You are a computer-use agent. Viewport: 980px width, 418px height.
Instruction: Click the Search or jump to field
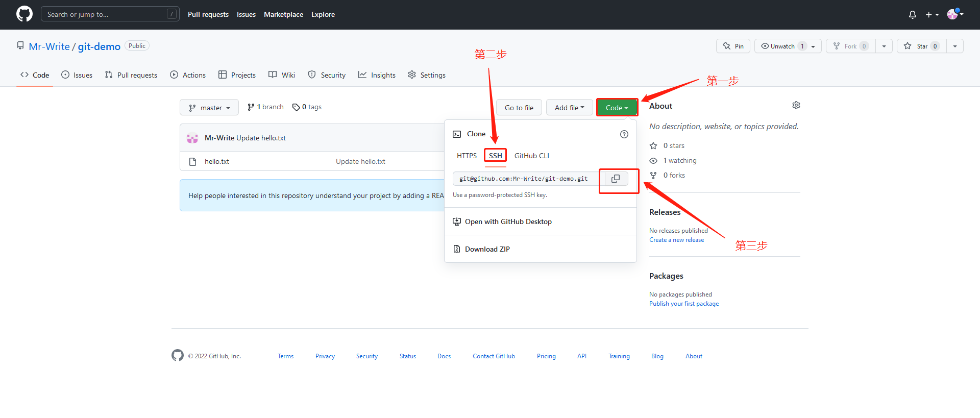(110, 14)
